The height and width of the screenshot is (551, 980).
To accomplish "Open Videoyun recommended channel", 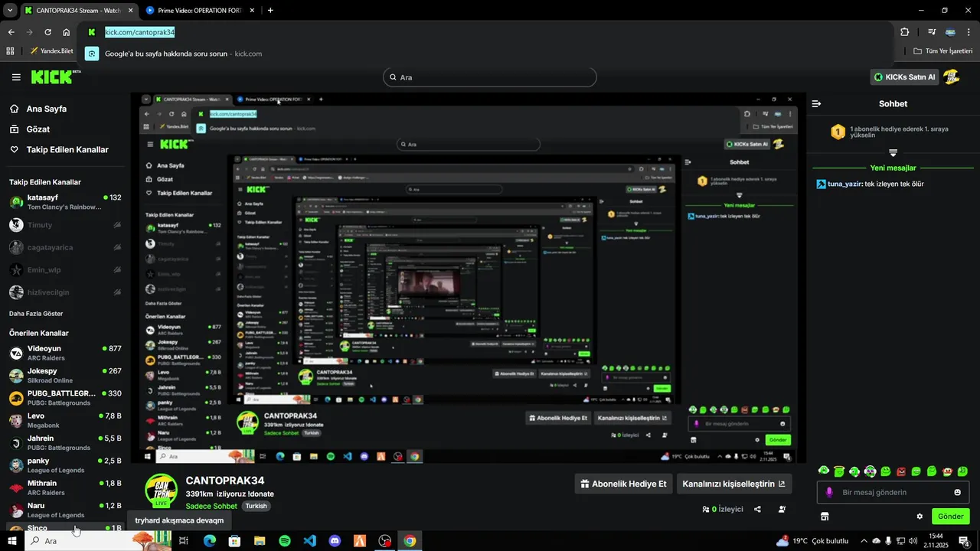I will pos(65,353).
